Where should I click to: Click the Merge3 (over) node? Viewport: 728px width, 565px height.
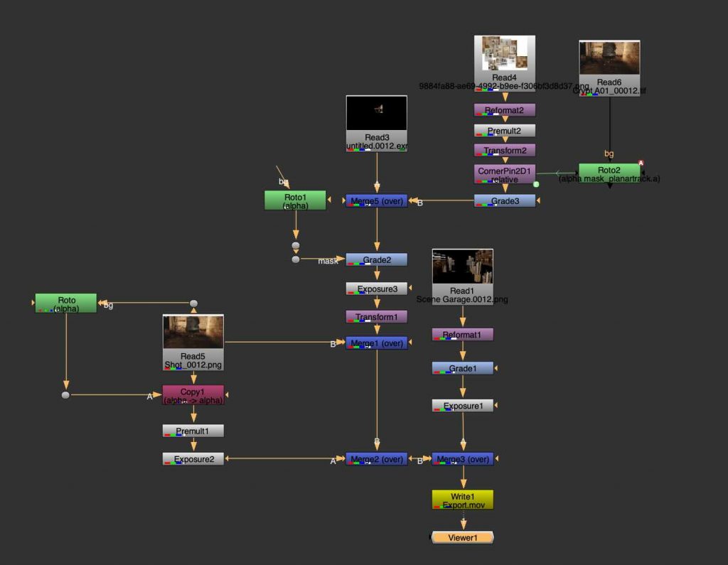462,459
